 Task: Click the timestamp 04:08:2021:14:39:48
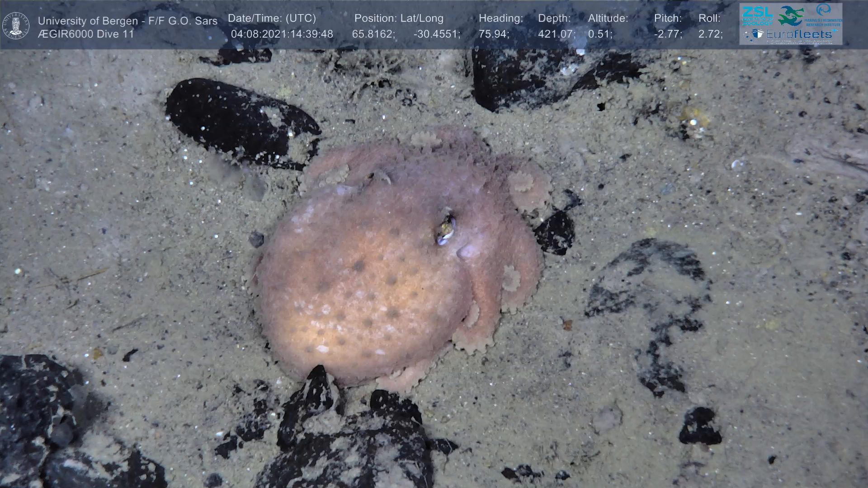point(282,34)
